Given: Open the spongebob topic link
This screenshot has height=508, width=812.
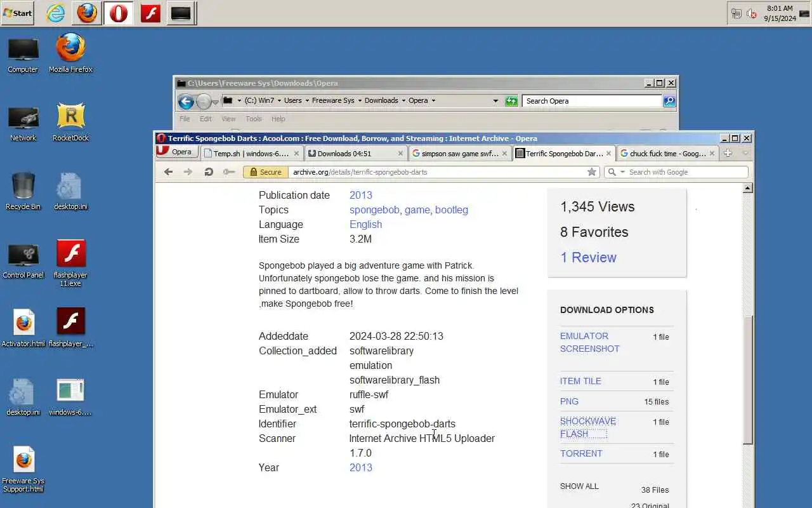Looking at the screenshot, I should 374,210.
